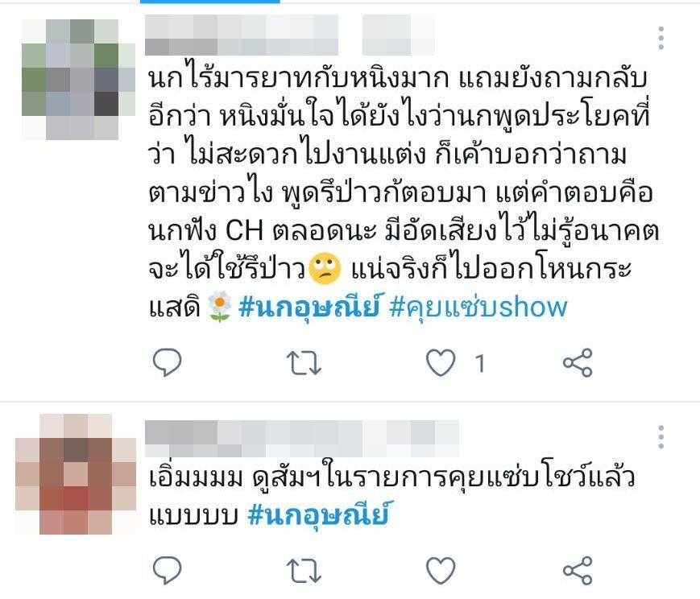Open #นกอุษณีย์ hashtag in first tweet
The image size is (700, 599).
click(310, 307)
